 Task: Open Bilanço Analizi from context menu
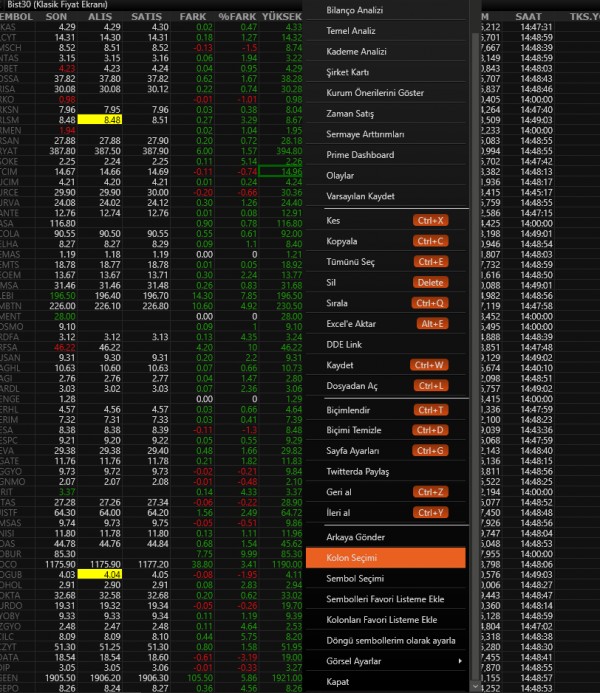tap(385, 10)
